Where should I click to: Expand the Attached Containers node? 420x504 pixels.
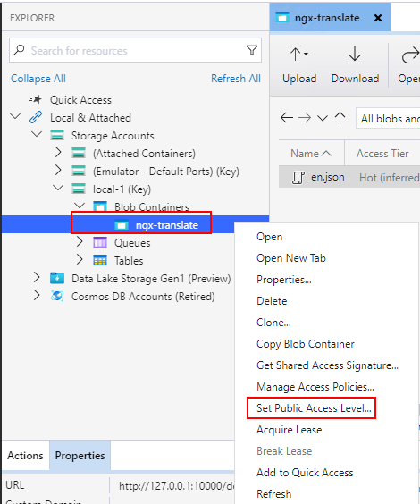pos(58,152)
